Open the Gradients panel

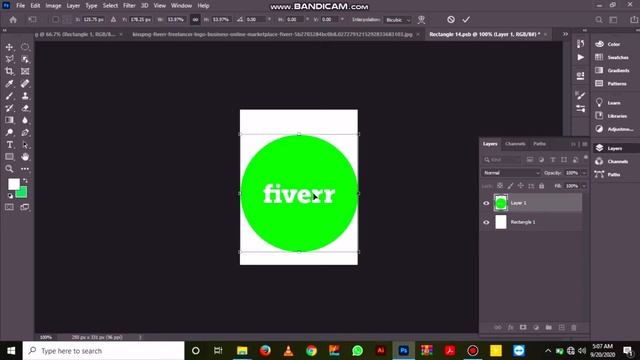tap(611, 71)
